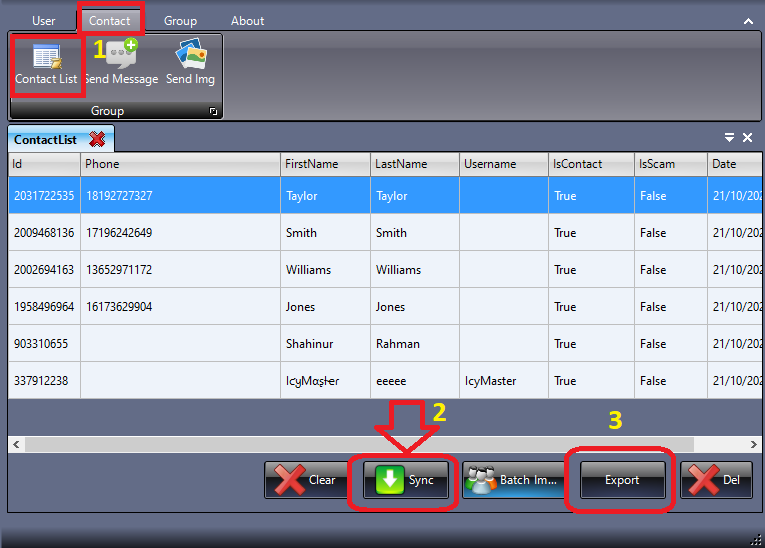765x548 pixels.
Task: Click the Clear button with red X
Action: (306, 480)
